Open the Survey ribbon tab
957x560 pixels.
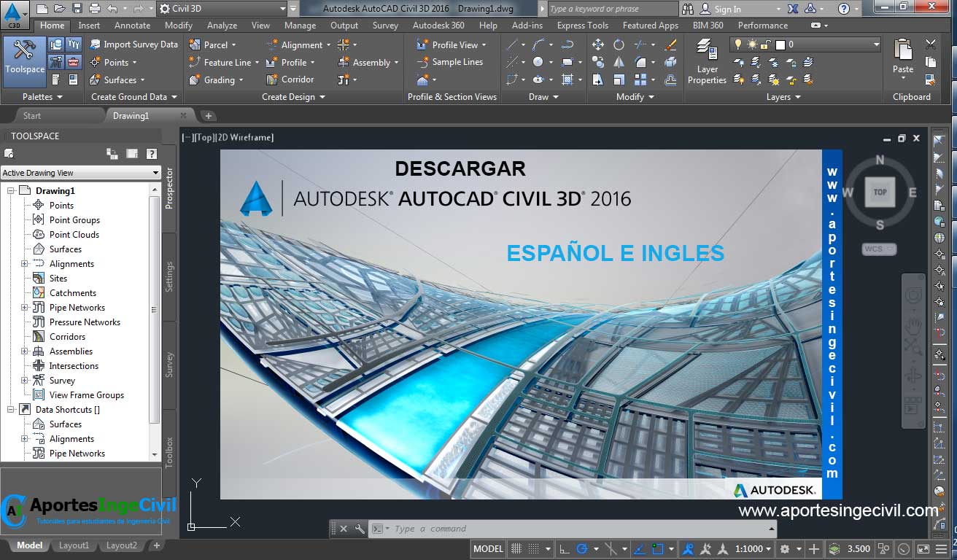point(385,25)
